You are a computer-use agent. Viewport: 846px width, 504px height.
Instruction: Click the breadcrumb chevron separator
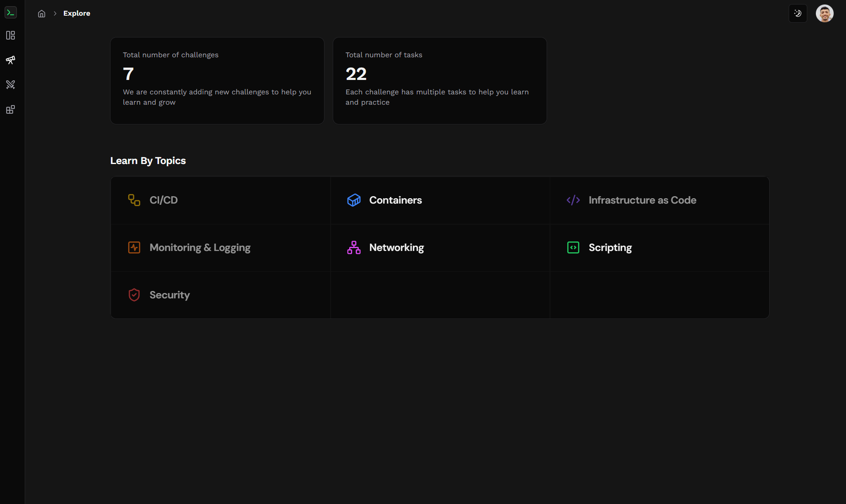(55, 14)
